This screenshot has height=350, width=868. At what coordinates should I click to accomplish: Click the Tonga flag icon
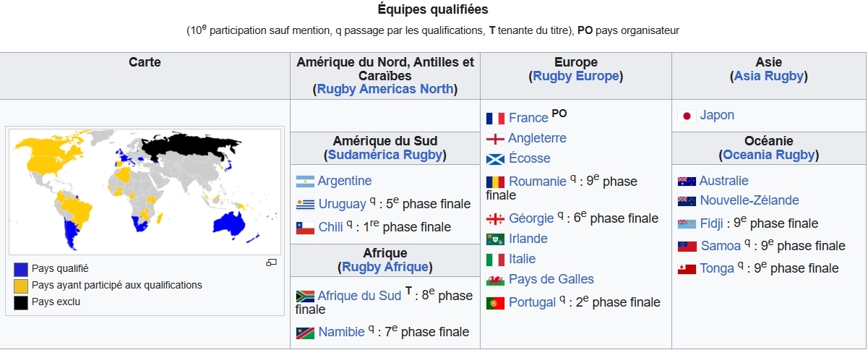coord(687,269)
